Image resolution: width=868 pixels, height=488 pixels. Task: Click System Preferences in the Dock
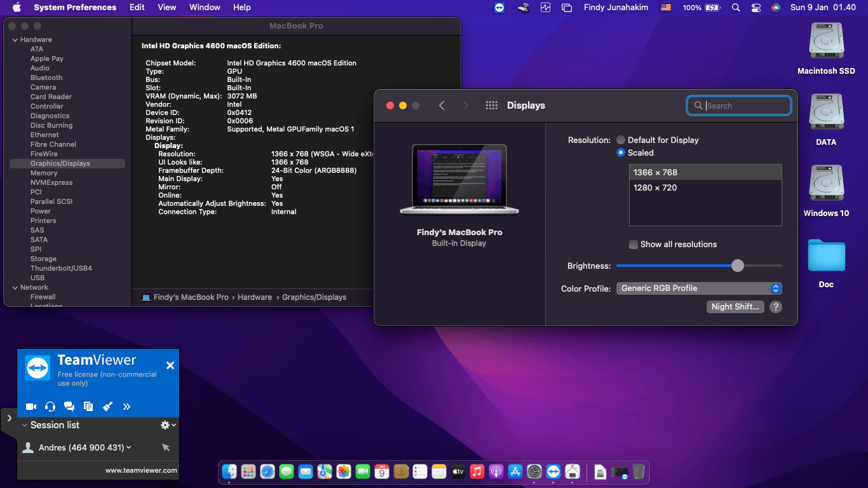coord(534,471)
